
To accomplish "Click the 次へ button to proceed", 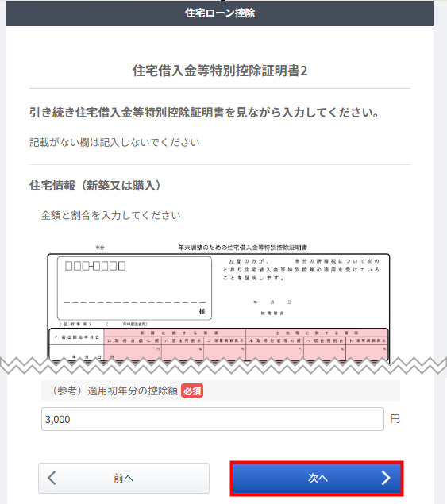I will click(317, 479).
